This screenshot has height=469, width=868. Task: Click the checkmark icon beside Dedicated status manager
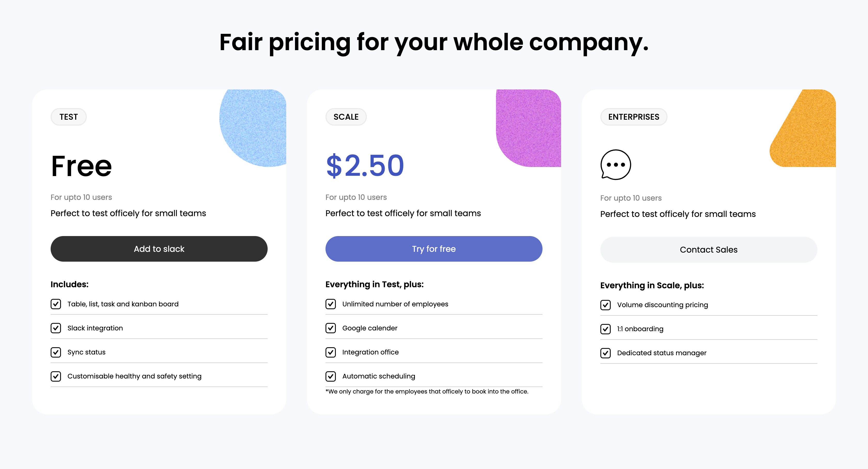pos(606,353)
